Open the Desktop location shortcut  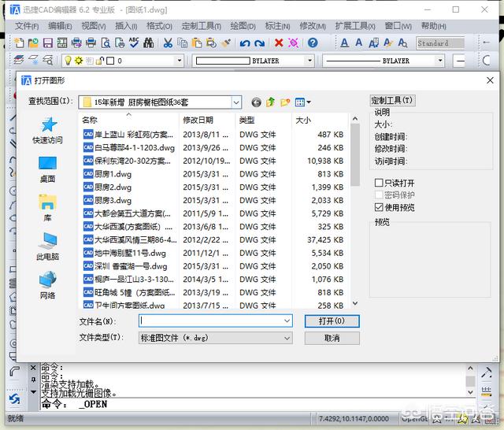pos(47,167)
